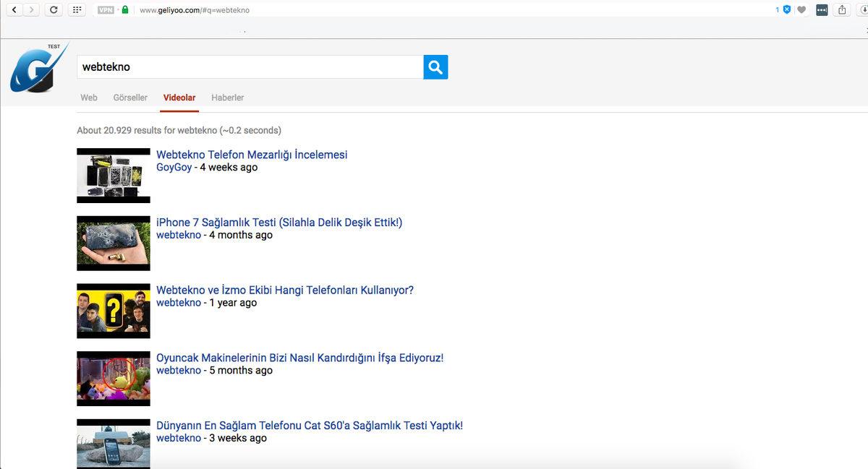Open the dark extension icon with dots
The height and width of the screenshot is (469, 868).
[822, 9]
